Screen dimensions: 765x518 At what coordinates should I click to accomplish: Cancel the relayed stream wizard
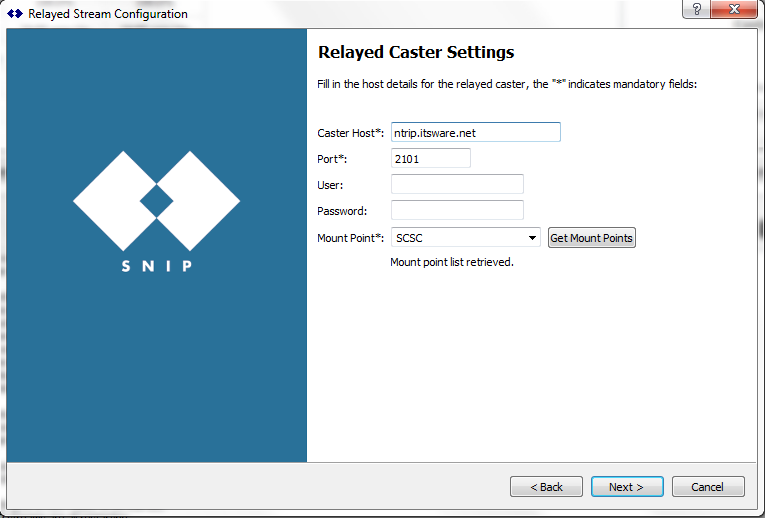tap(708, 487)
